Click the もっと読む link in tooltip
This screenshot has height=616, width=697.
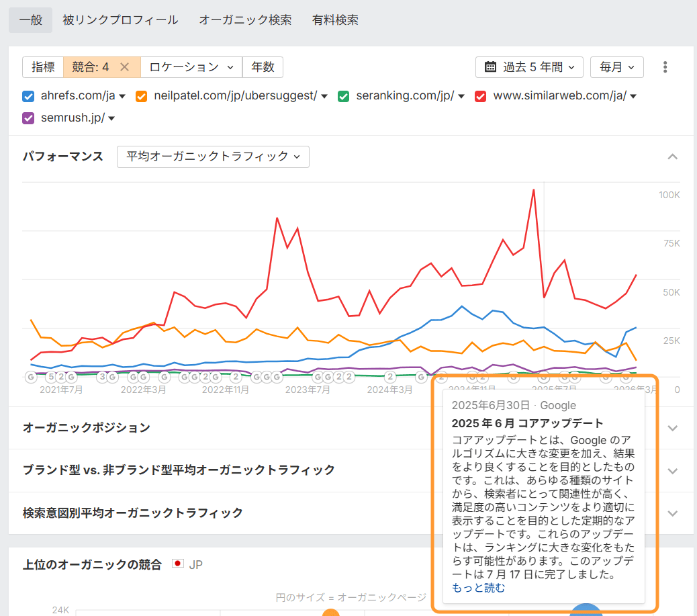478,588
